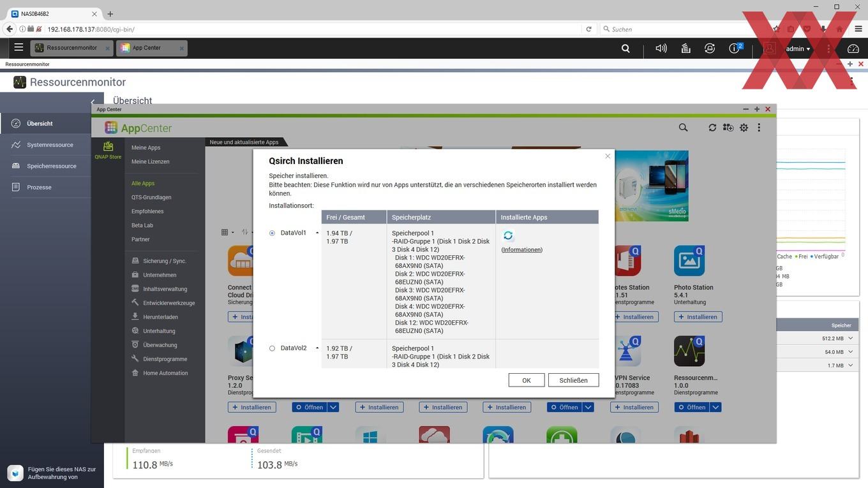Image resolution: width=868 pixels, height=488 pixels.
Task: Select Meine Apps in App Center
Action: click(146, 147)
